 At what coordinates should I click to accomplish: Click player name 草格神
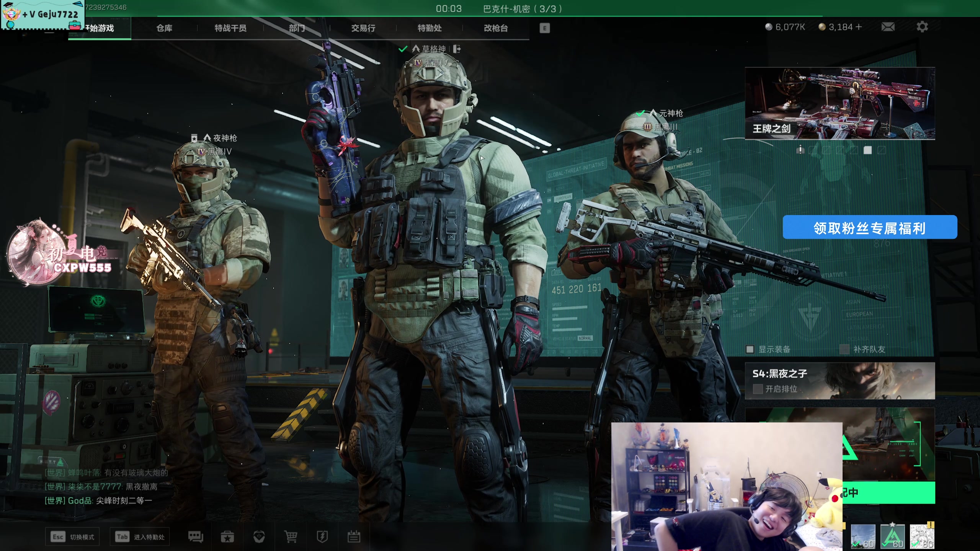pyautogui.click(x=434, y=49)
